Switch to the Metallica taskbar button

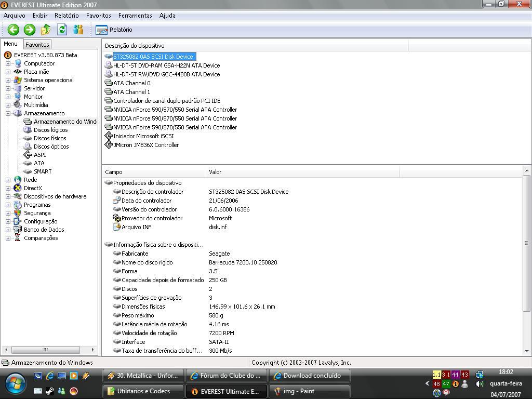point(143,376)
